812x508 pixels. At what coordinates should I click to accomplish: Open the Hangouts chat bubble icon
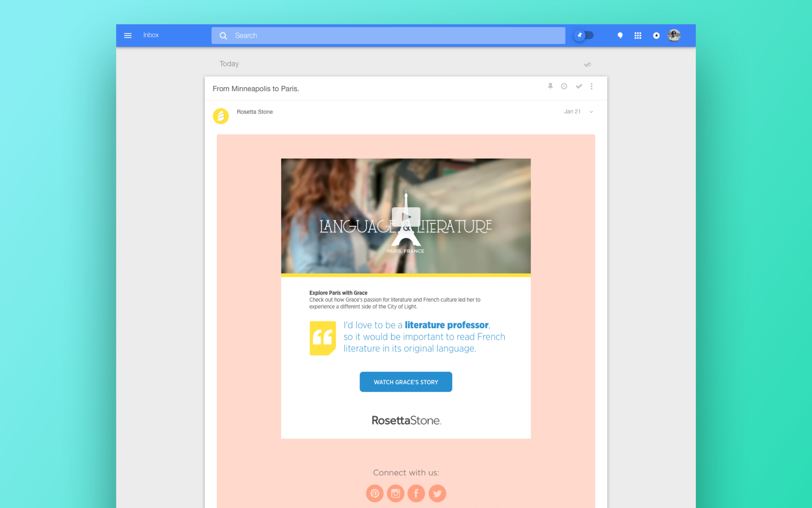(620, 35)
